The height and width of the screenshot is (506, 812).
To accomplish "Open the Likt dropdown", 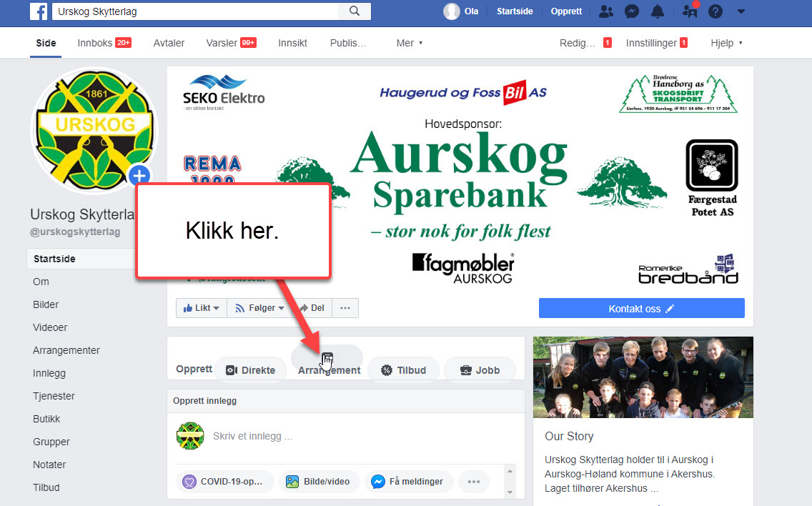I will coord(202,308).
